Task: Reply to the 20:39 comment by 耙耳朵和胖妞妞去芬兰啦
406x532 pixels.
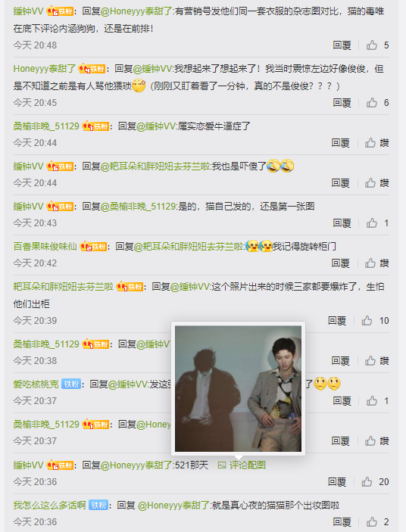Action: click(337, 320)
